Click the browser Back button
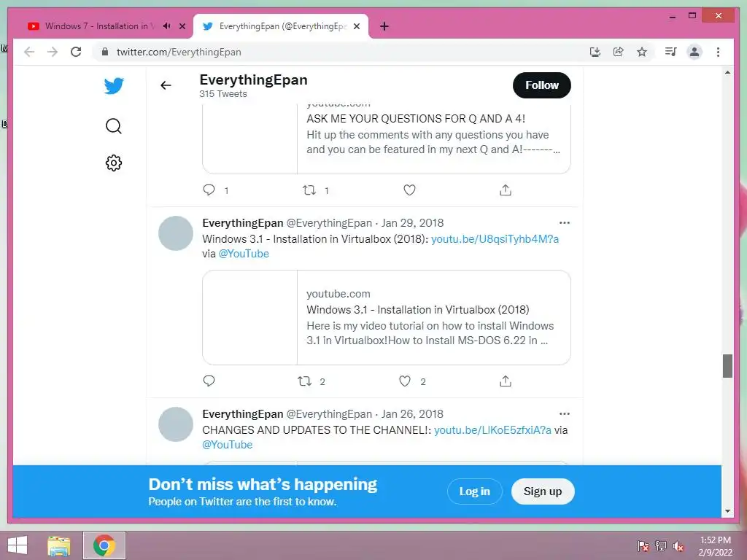 point(29,52)
